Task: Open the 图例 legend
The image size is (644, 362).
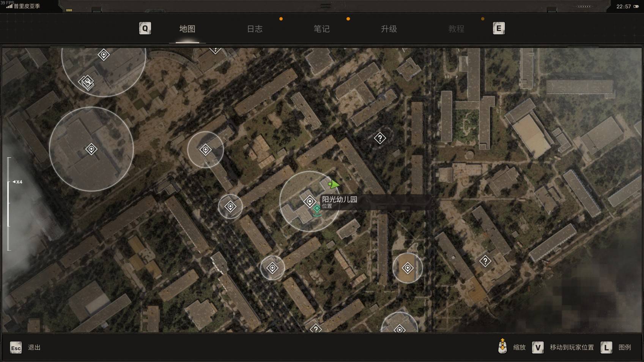Action: click(x=625, y=347)
